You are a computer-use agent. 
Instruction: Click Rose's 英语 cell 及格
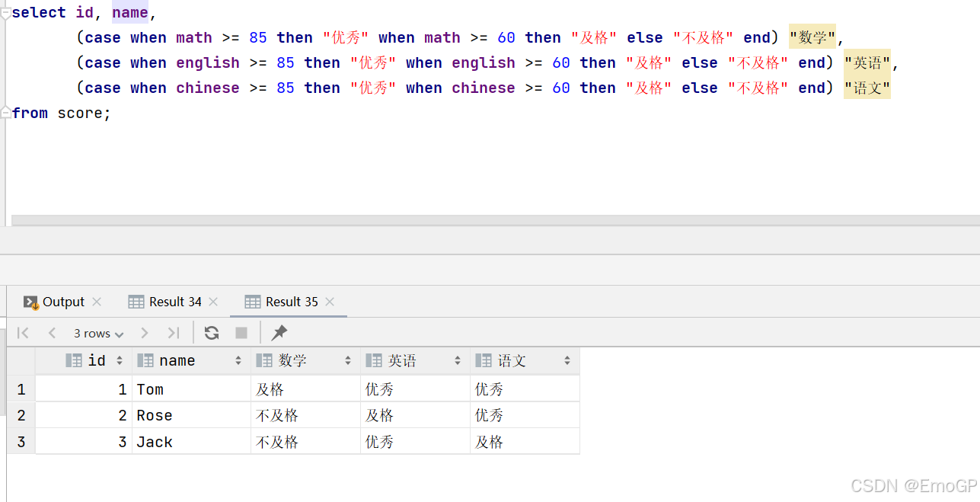(x=416, y=415)
